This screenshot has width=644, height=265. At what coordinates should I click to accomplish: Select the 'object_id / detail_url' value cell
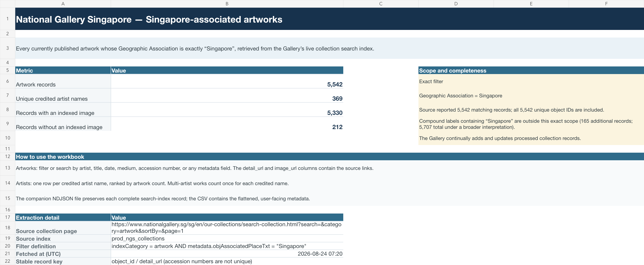click(227, 261)
